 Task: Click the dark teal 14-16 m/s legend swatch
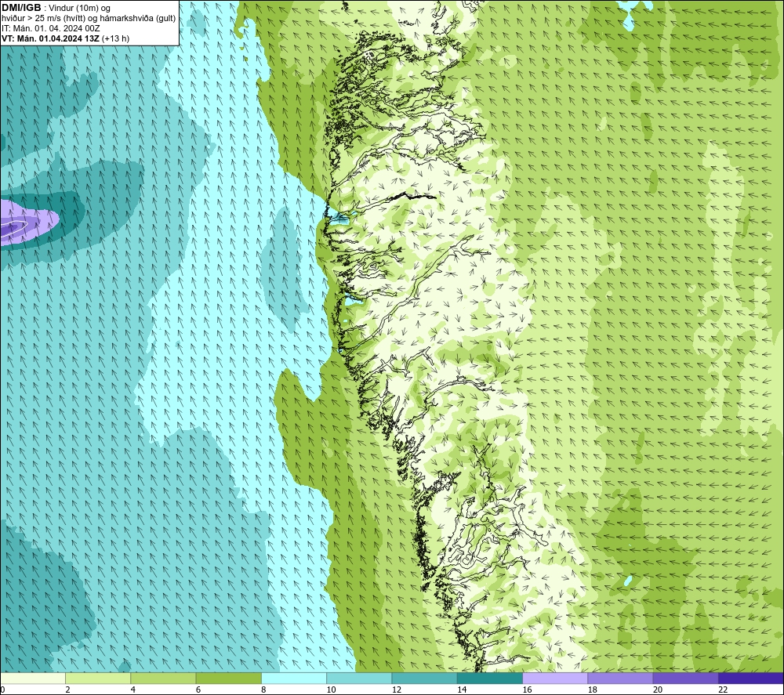[x=490, y=678]
